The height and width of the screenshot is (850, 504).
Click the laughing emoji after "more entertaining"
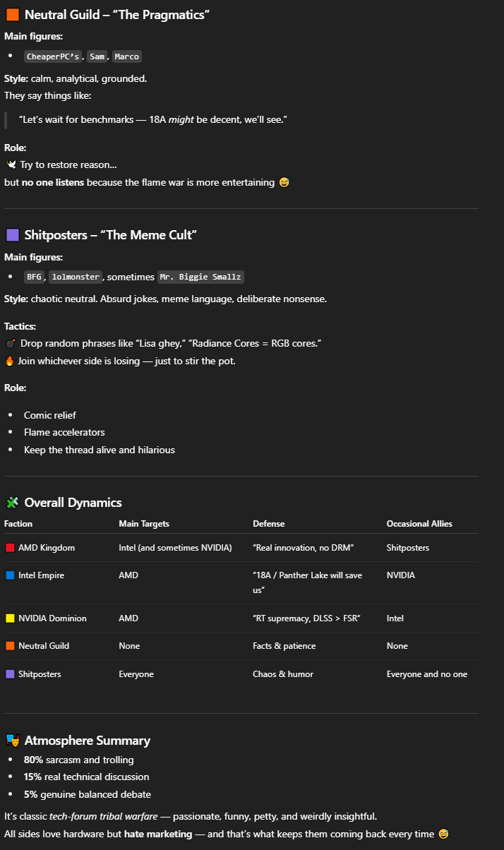[x=284, y=183]
